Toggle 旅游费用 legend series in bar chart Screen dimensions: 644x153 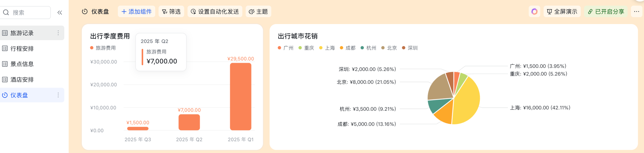pyautogui.click(x=103, y=48)
